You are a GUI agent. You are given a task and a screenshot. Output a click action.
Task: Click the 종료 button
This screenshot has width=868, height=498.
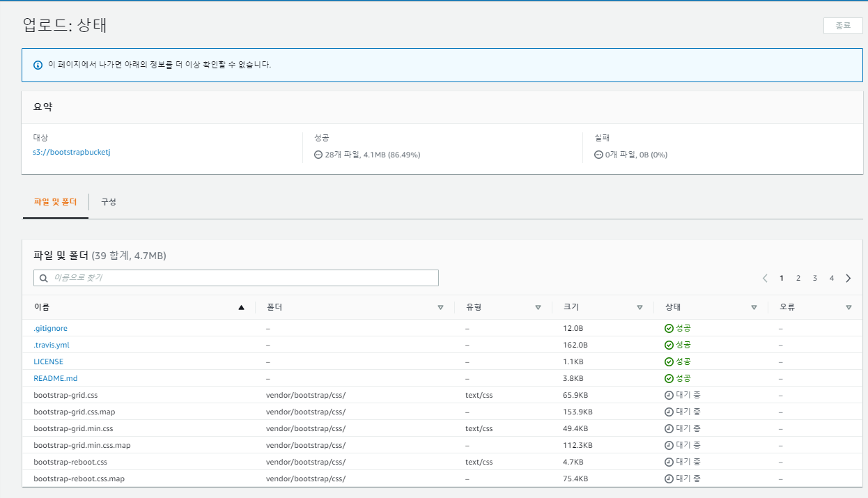(x=843, y=25)
